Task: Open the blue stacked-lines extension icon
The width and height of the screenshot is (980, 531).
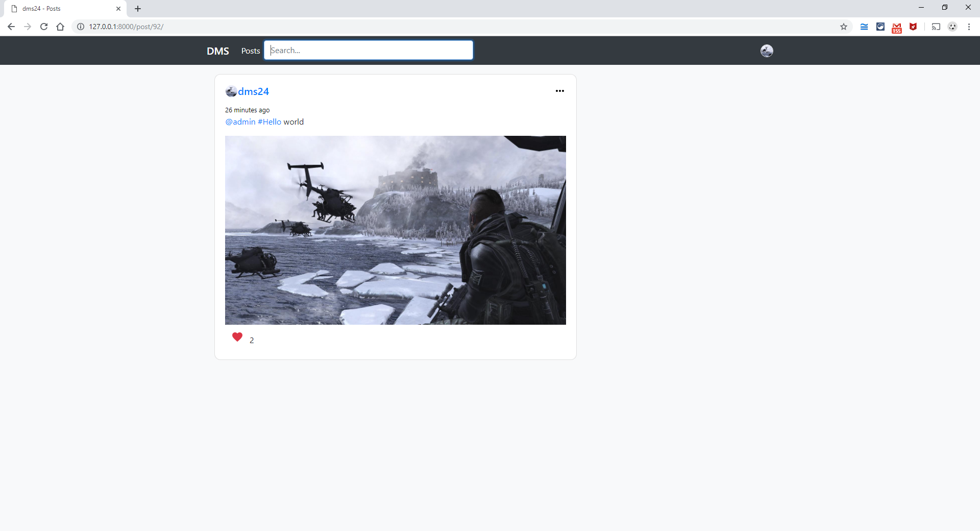Action: [864, 27]
